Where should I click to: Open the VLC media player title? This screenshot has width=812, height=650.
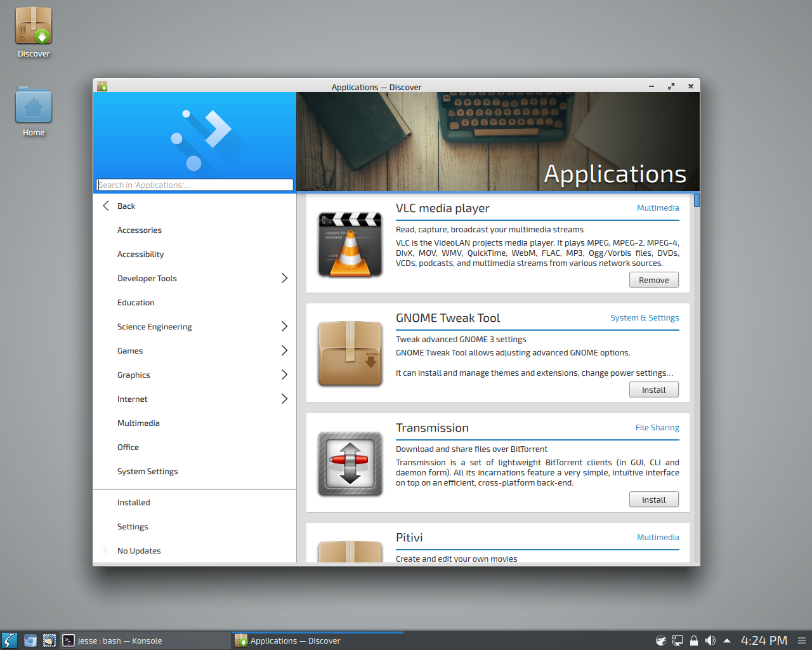(x=443, y=208)
